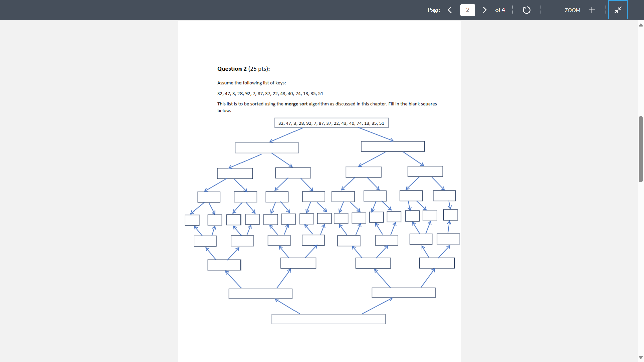Screen dimensions: 644x362
Task: Click the rotate document icon
Action: click(526, 10)
